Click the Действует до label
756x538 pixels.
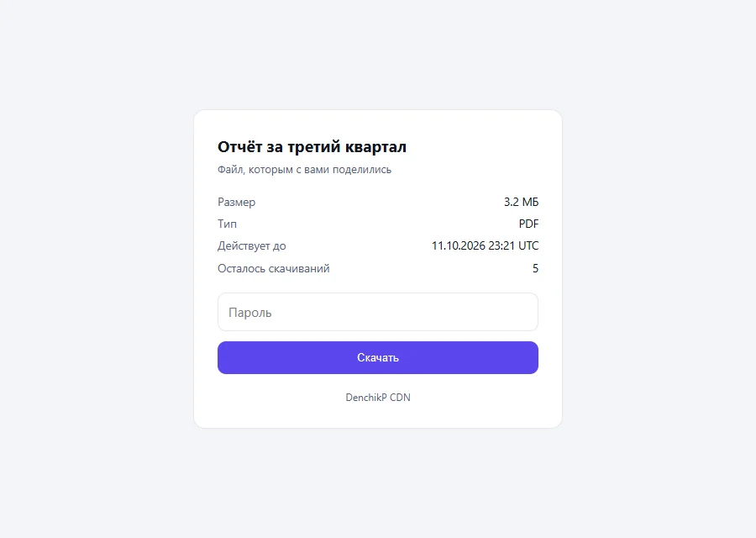252,246
